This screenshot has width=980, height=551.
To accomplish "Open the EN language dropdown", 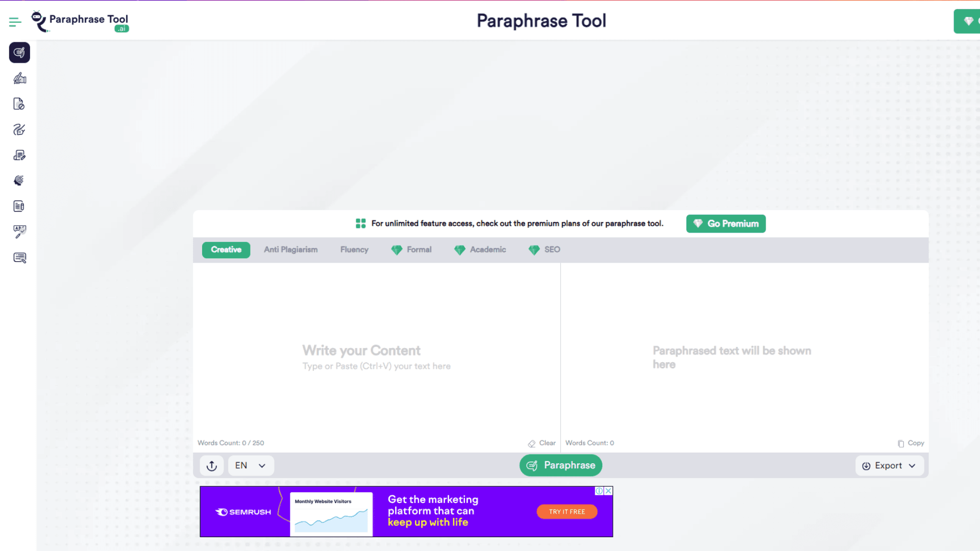I will 250,465.
